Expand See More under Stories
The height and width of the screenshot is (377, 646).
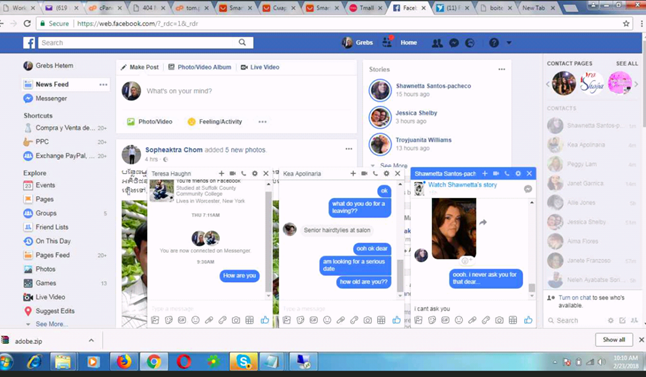[393, 165]
